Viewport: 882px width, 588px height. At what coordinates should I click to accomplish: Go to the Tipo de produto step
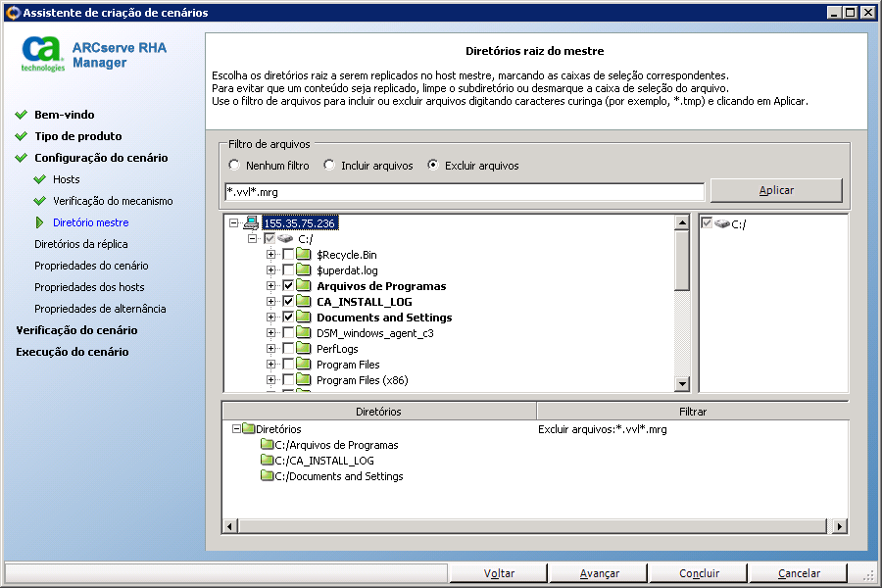coord(78,136)
